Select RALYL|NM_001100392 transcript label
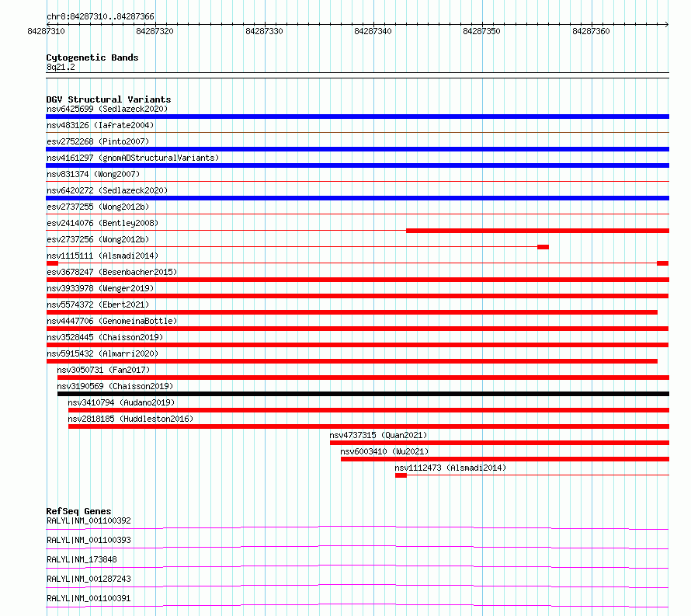The image size is (691, 616). (89, 520)
